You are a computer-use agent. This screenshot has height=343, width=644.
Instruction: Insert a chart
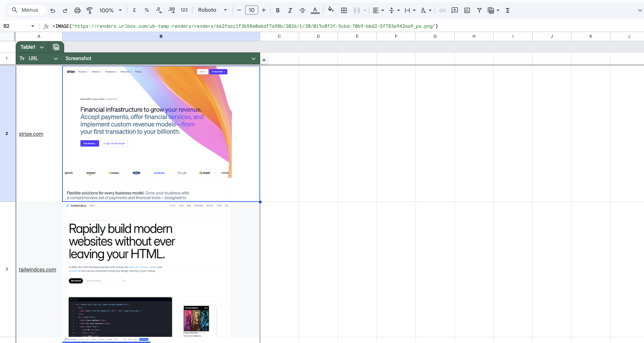point(467,10)
